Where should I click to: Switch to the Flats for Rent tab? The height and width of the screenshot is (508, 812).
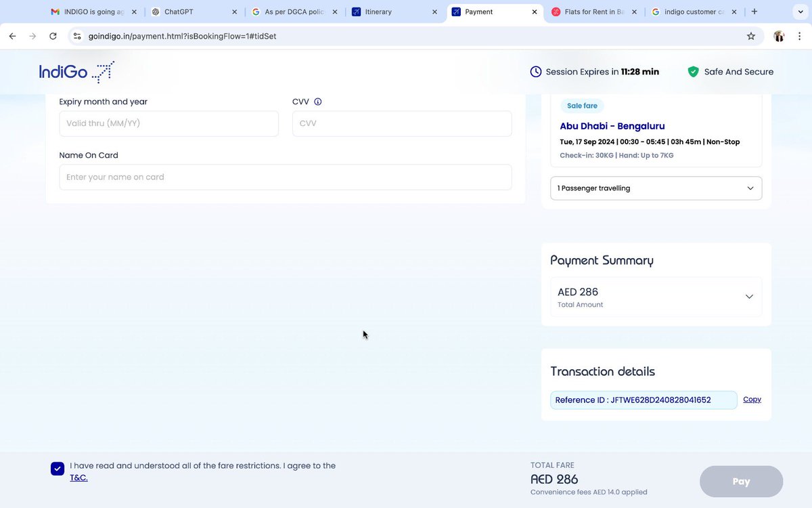(593, 12)
